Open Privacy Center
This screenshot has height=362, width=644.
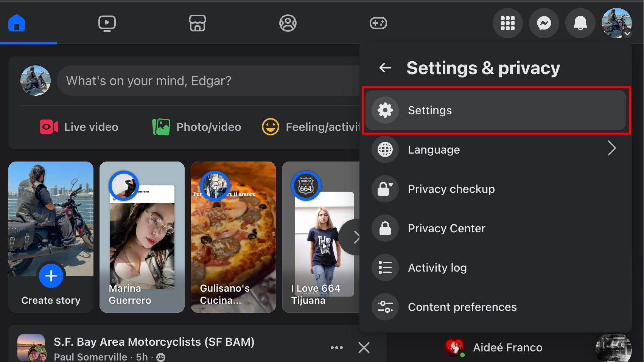[496, 228]
